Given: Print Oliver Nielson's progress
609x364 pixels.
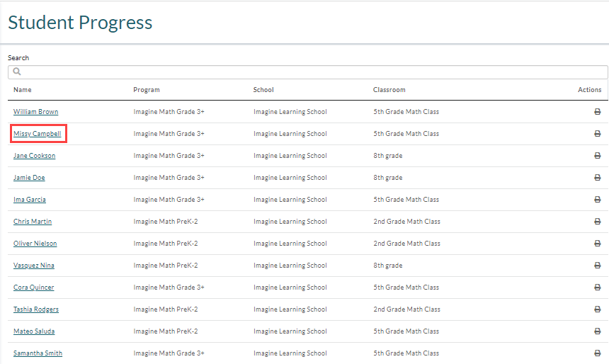Looking at the screenshot, I should 598,244.
